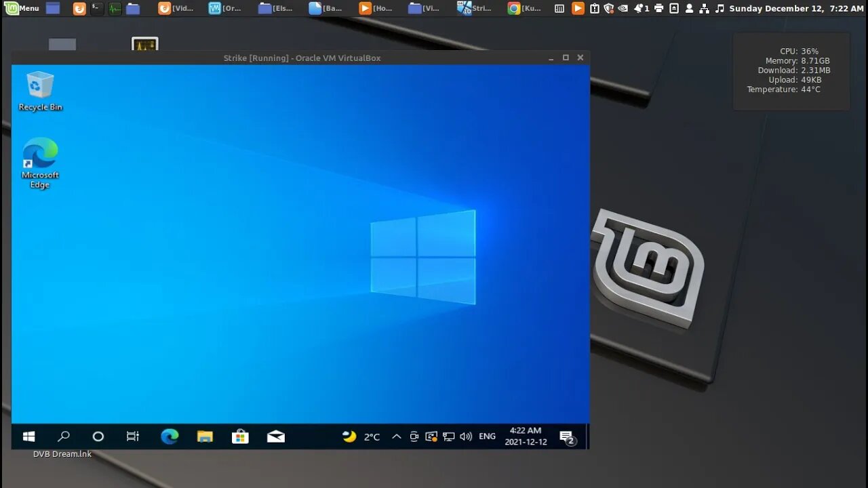Launch Edge from the Windows taskbar
Screen dimensions: 868x488
(170, 436)
